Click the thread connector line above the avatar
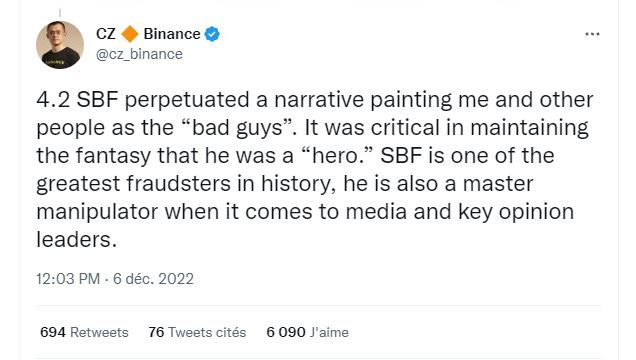 tap(60, 13)
